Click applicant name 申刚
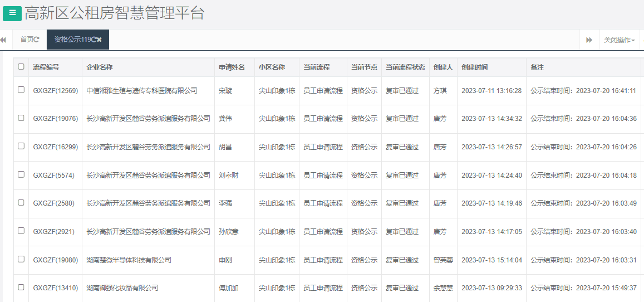Image resolution: width=644 pixels, height=302 pixels. pyautogui.click(x=225, y=260)
